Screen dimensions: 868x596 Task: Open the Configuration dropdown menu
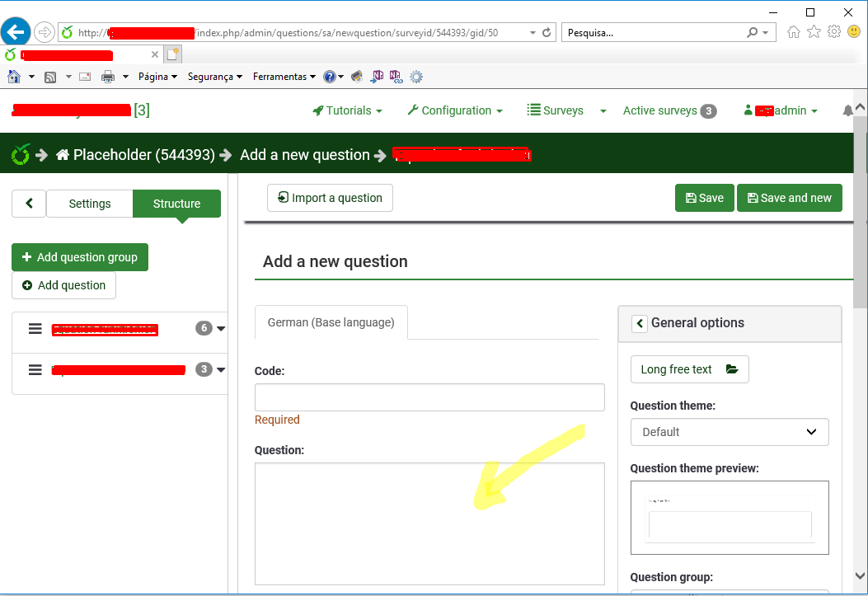tap(455, 110)
